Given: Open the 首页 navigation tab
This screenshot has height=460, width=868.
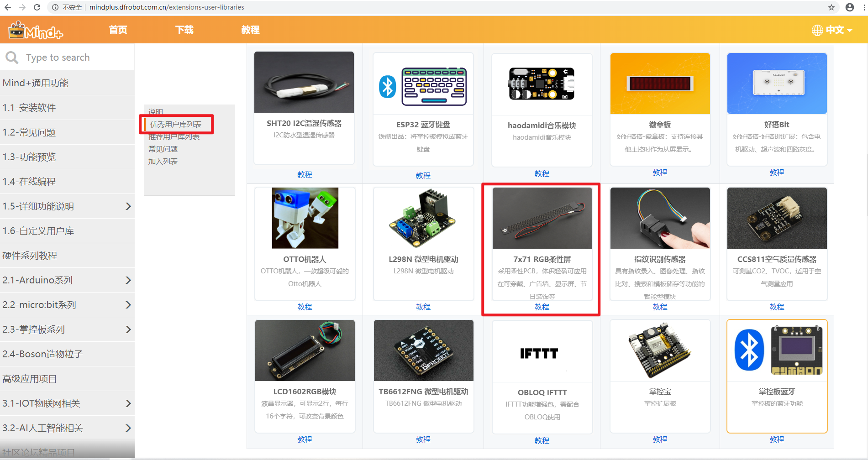Looking at the screenshot, I should coord(118,30).
